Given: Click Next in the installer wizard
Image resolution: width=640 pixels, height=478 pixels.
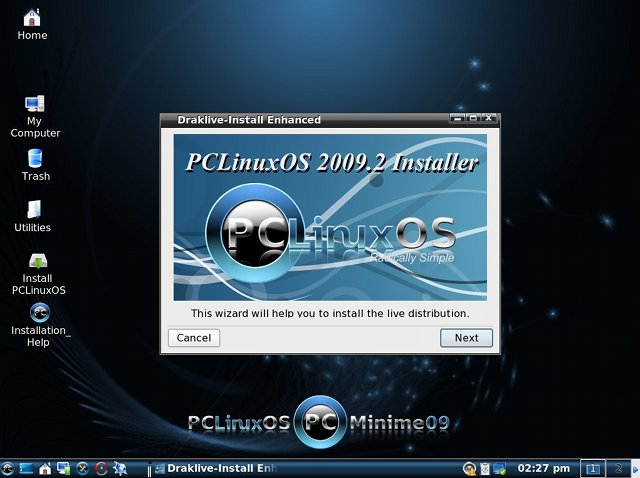Looking at the screenshot, I should (466, 338).
